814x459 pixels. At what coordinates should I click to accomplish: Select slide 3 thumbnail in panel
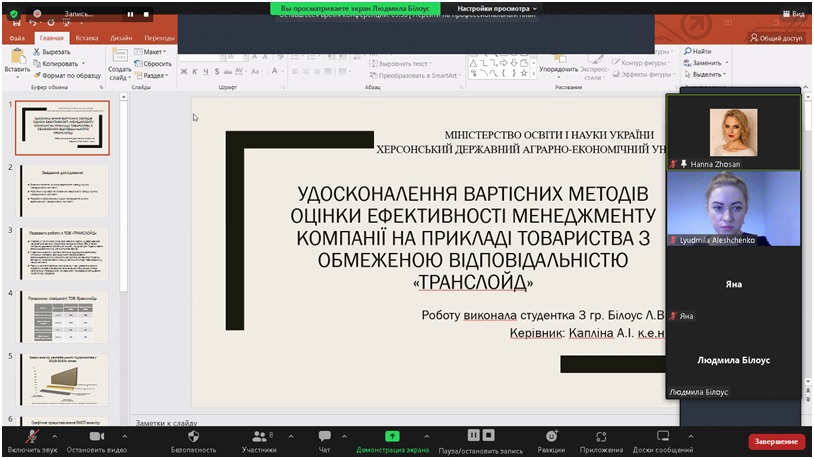click(63, 254)
